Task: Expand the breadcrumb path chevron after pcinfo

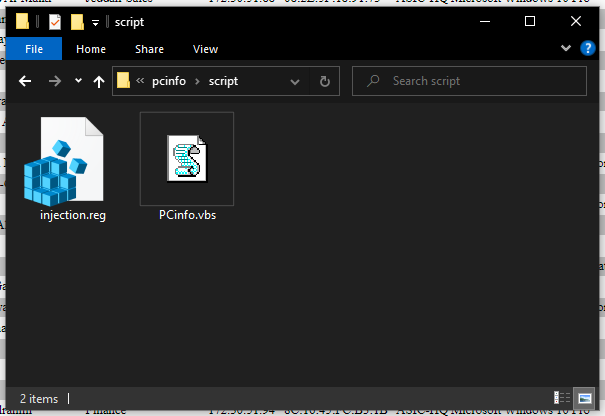Action: tap(197, 81)
